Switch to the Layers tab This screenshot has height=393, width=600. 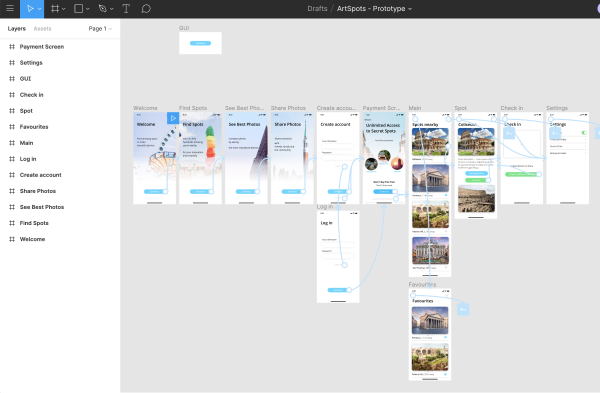17,29
